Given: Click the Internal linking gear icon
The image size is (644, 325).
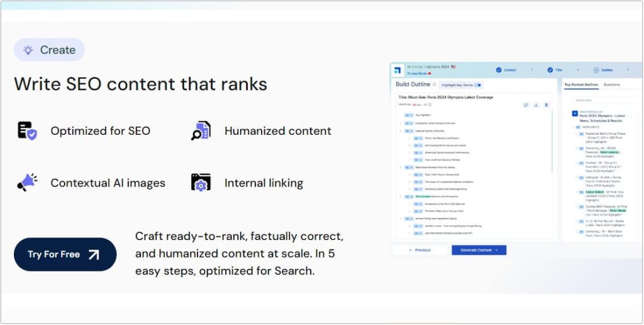Looking at the screenshot, I should click(201, 183).
